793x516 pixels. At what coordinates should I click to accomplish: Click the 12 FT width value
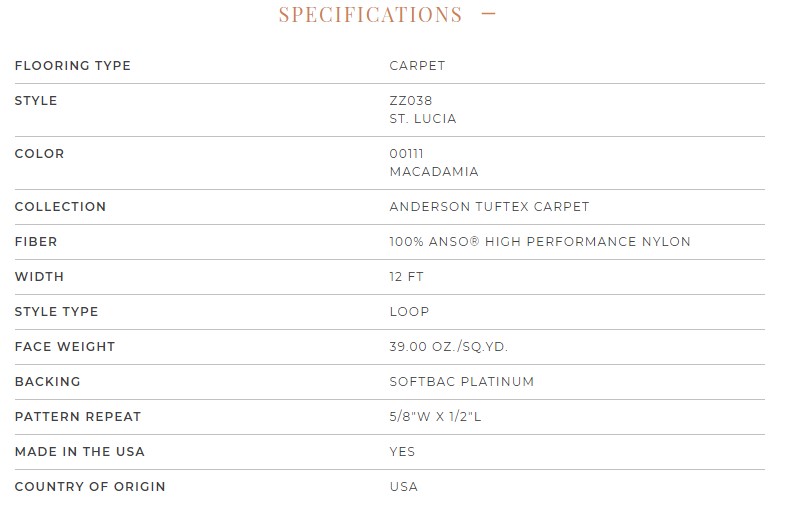click(407, 277)
